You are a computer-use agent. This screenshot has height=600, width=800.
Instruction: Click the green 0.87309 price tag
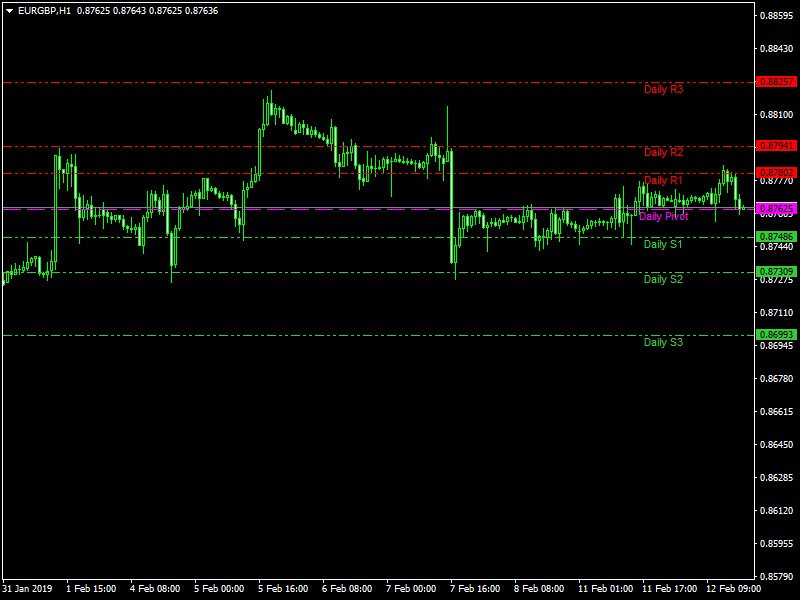[776, 272]
